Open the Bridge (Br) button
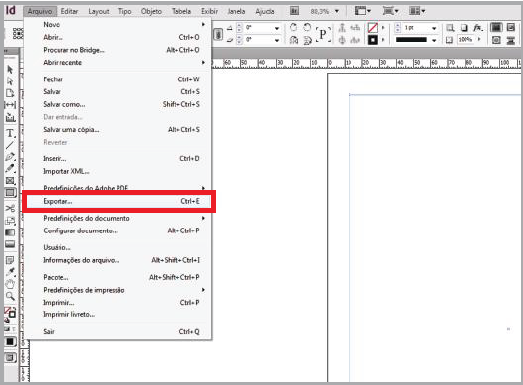Image resolution: width=523 pixels, height=385 pixels. pos(294,11)
